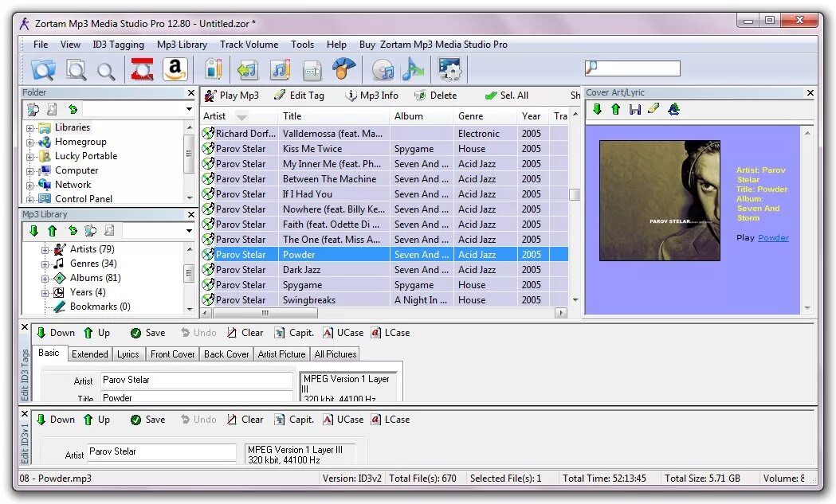Expand the Computer folder node

pyautogui.click(x=29, y=171)
